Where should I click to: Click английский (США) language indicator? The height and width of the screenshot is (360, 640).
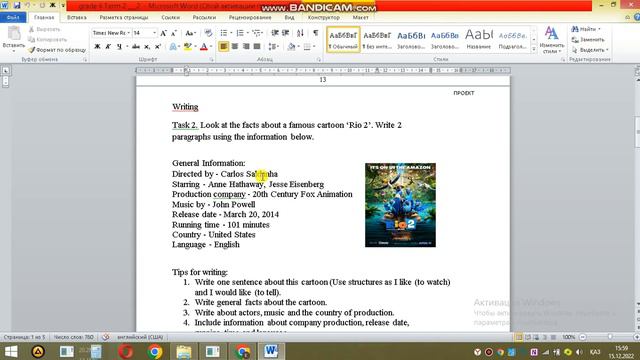pos(140,337)
